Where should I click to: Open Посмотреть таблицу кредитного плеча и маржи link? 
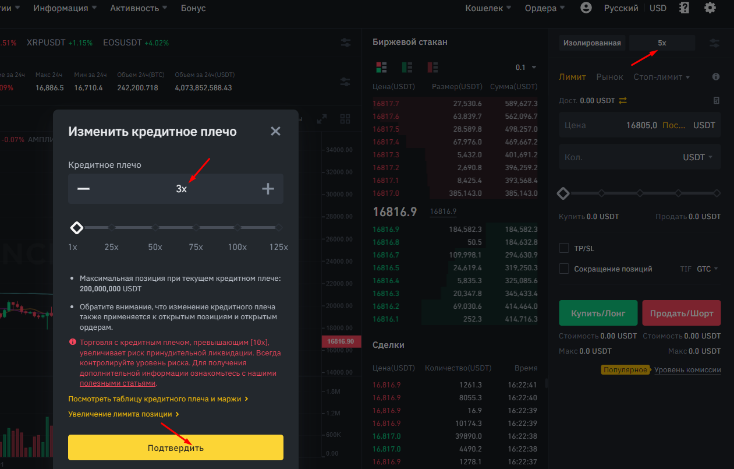[158, 399]
